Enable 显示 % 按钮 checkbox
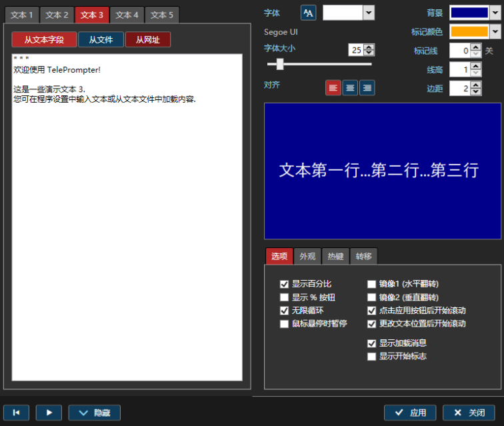 point(284,297)
